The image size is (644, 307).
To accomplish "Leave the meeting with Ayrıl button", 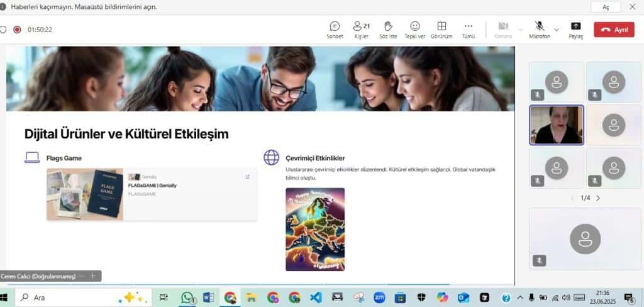I will click(x=614, y=30).
